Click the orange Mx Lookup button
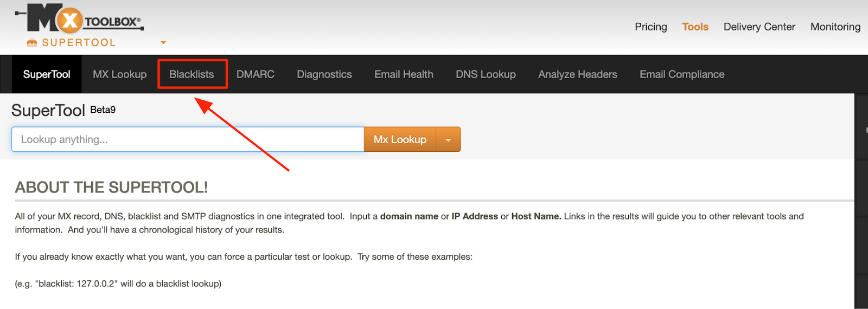 coord(400,139)
